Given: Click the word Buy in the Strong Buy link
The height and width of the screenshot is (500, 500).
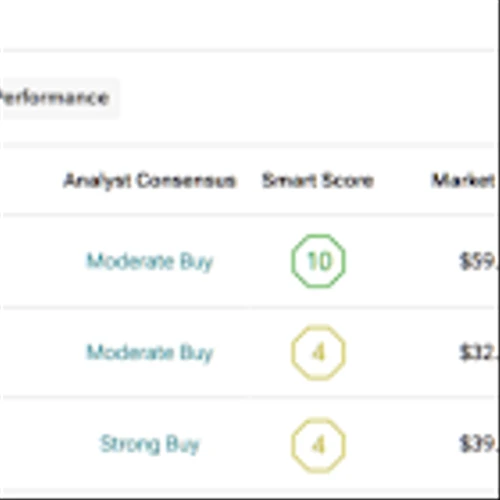Looking at the screenshot, I should tap(183, 445).
